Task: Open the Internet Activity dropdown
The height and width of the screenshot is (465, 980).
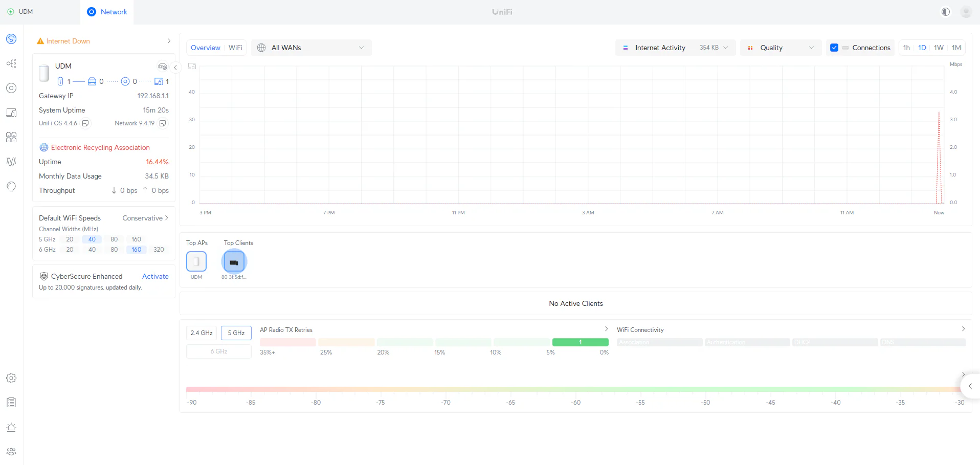Action: tap(676, 48)
